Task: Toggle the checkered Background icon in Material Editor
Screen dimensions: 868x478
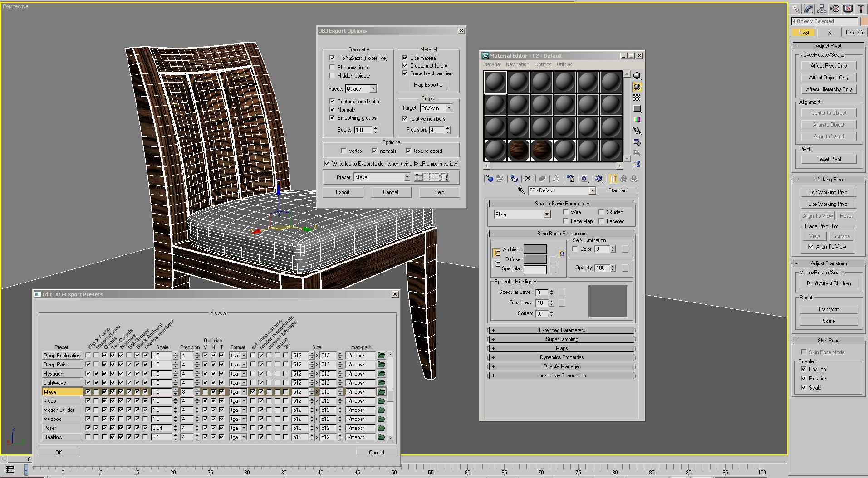Action: point(637,98)
